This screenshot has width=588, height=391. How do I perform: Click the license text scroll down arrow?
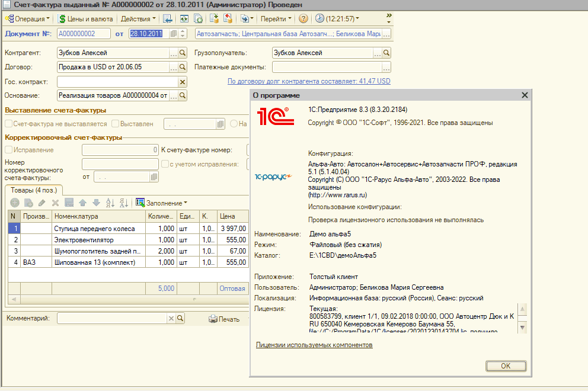click(522, 327)
